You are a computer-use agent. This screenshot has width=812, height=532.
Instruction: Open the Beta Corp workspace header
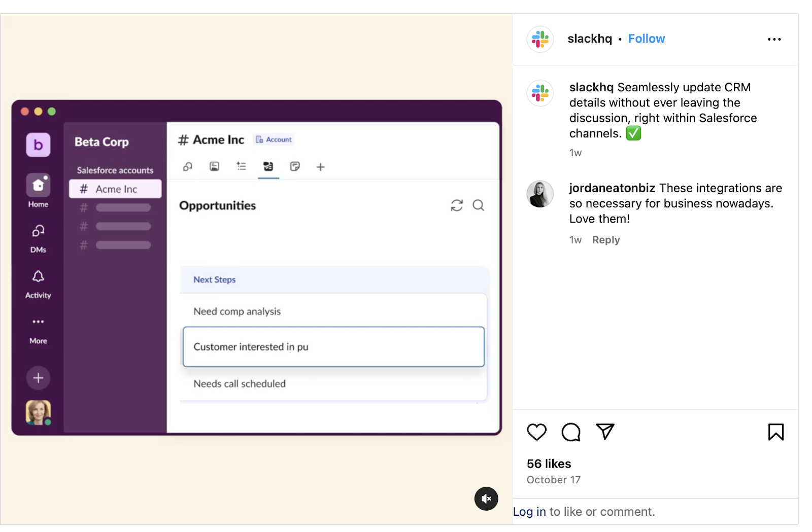[101, 142]
